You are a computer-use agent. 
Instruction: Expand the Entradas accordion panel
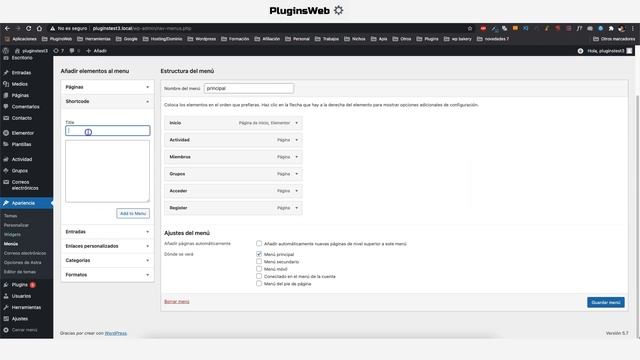[x=107, y=232]
